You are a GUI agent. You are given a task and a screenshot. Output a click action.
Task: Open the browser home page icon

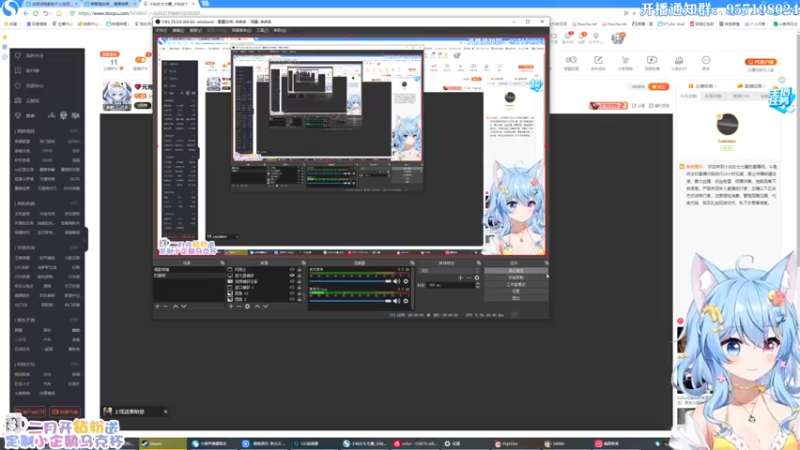pyautogui.click(x=59, y=13)
